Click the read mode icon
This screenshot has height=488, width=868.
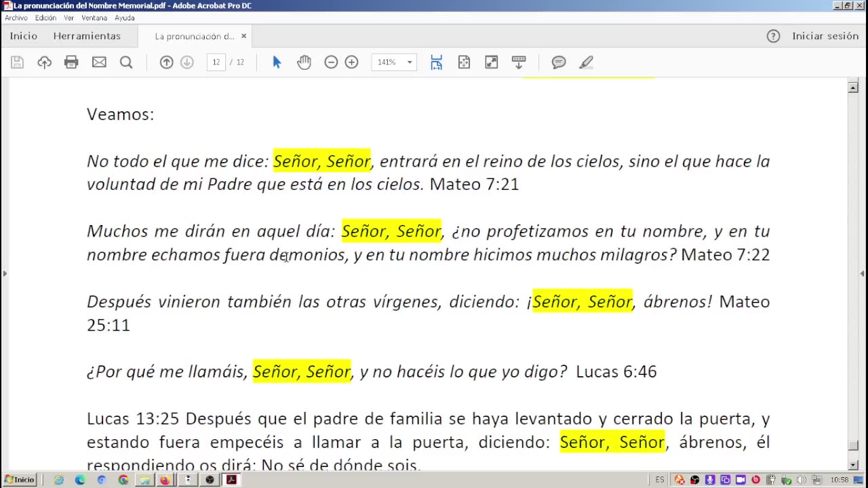519,62
